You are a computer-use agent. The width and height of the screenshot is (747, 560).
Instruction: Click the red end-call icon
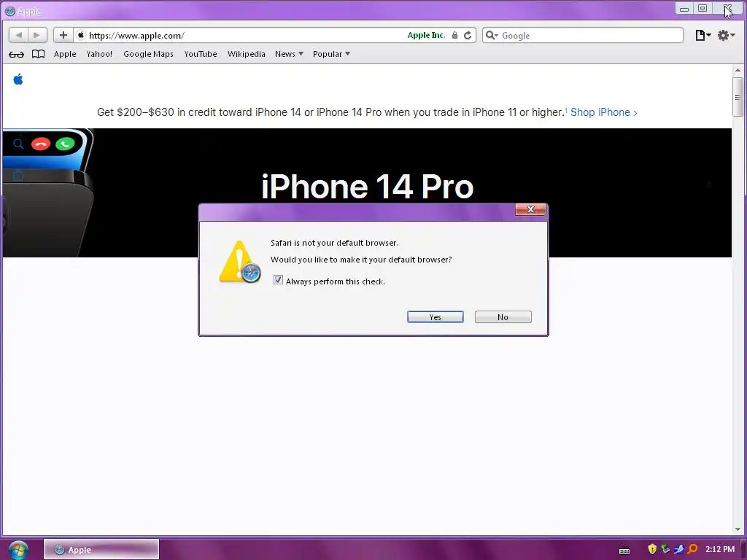pos(41,144)
